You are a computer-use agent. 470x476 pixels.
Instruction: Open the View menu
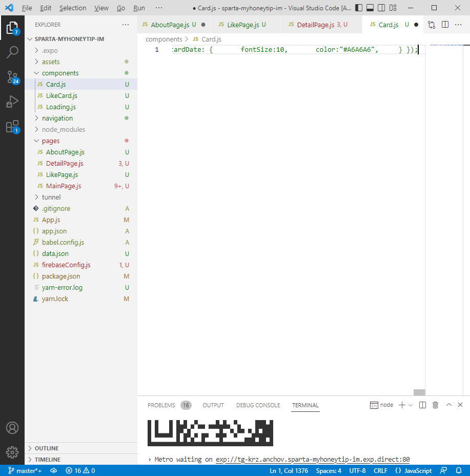pyautogui.click(x=101, y=8)
